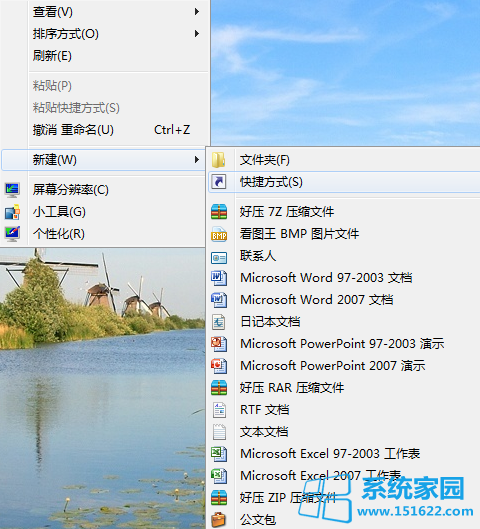The image size is (480, 529).
Task: Create a new 日记本文档
Action: 344,322
